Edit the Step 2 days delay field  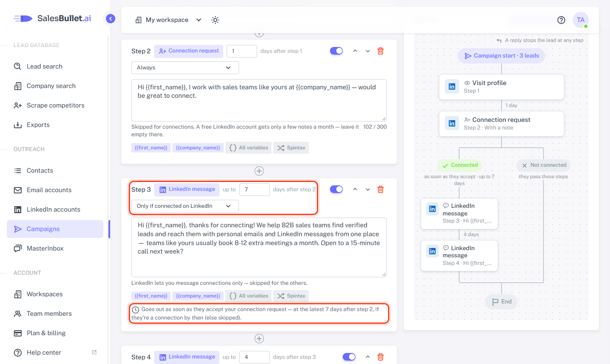point(242,51)
